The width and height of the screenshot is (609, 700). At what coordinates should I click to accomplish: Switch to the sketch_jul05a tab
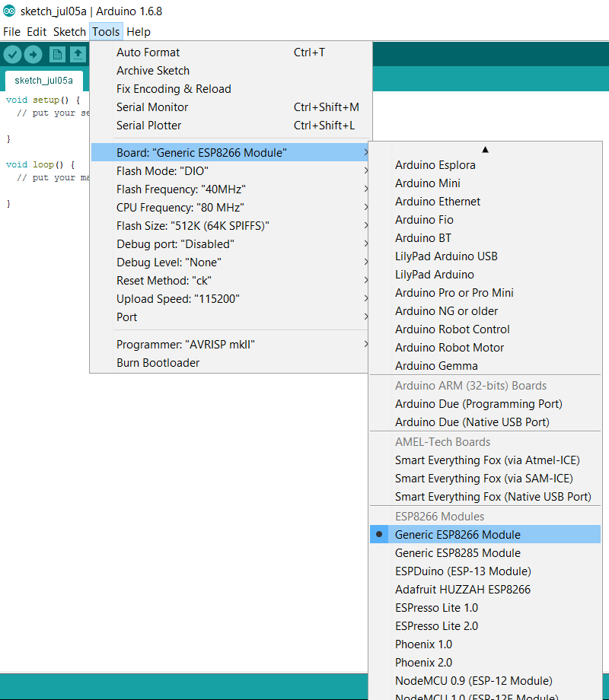[44, 81]
